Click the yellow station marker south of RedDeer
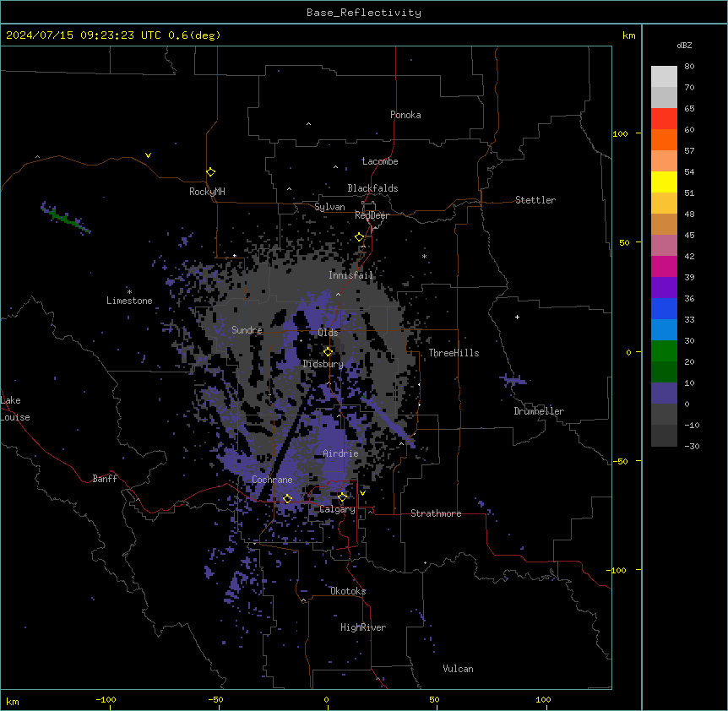 click(x=360, y=237)
